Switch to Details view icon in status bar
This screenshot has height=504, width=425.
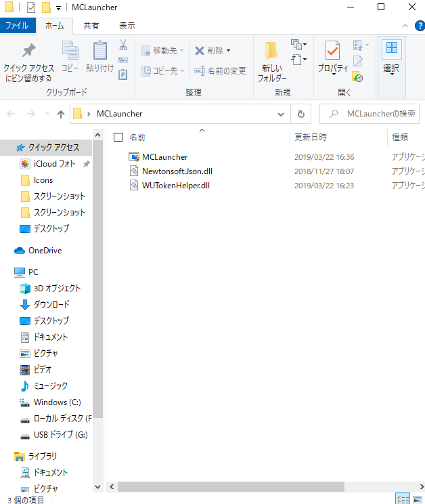(x=403, y=499)
